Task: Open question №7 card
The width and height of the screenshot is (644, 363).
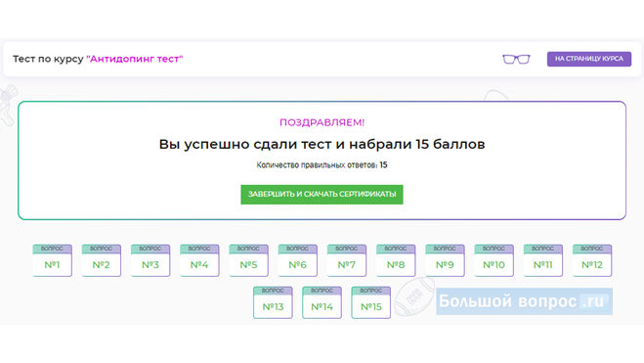Action: (347, 260)
